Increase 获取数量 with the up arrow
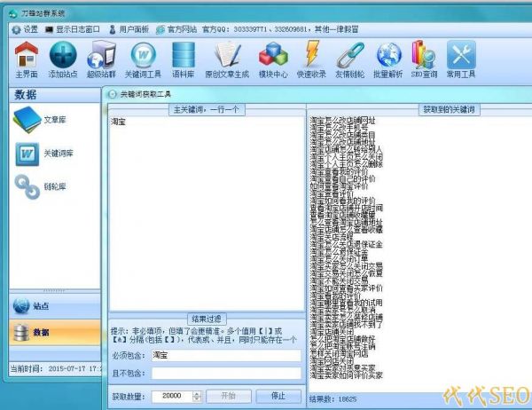The height and width of the screenshot is (410, 532). (x=197, y=394)
